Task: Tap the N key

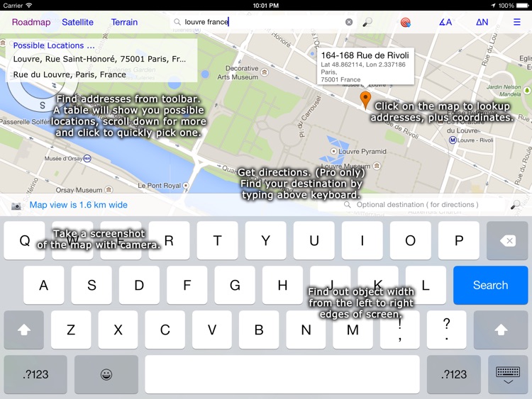Action: point(306,330)
